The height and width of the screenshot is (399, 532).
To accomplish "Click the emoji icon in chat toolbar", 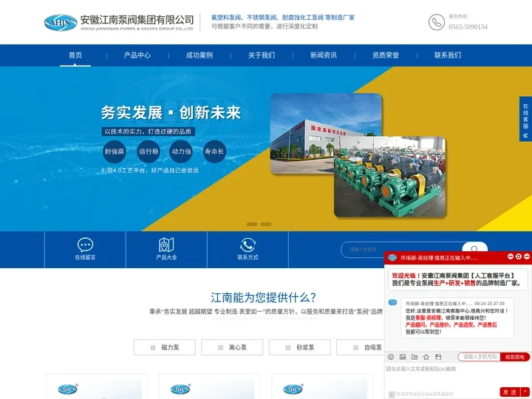I will tap(391, 357).
